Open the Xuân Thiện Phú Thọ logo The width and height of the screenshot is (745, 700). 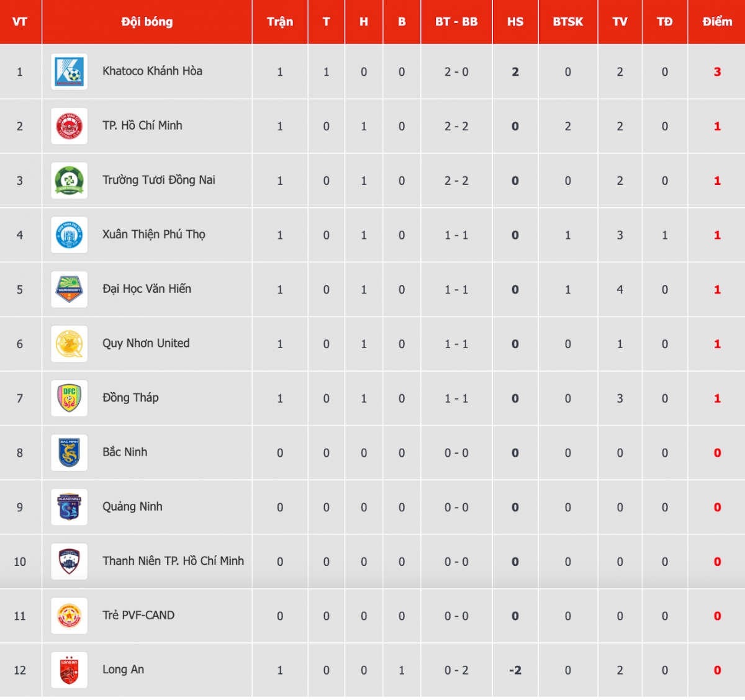[x=69, y=235]
